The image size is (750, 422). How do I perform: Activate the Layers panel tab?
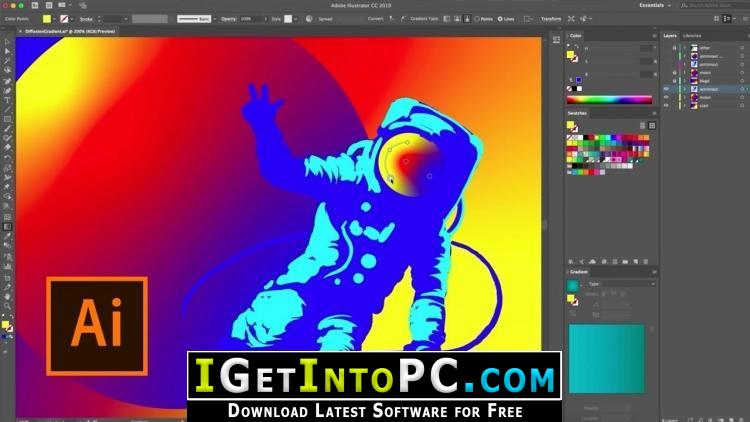670,36
